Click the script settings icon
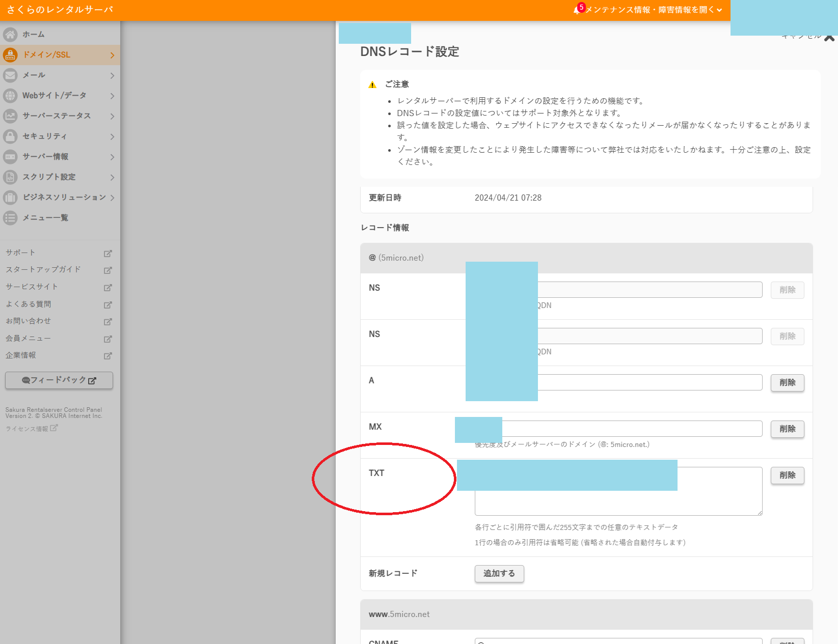838x644 pixels. tap(10, 177)
